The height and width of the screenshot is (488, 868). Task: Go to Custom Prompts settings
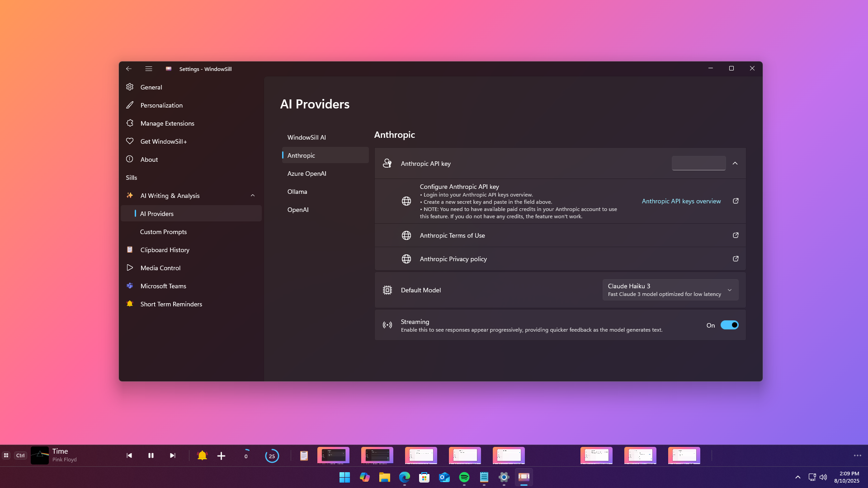(163, 232)
